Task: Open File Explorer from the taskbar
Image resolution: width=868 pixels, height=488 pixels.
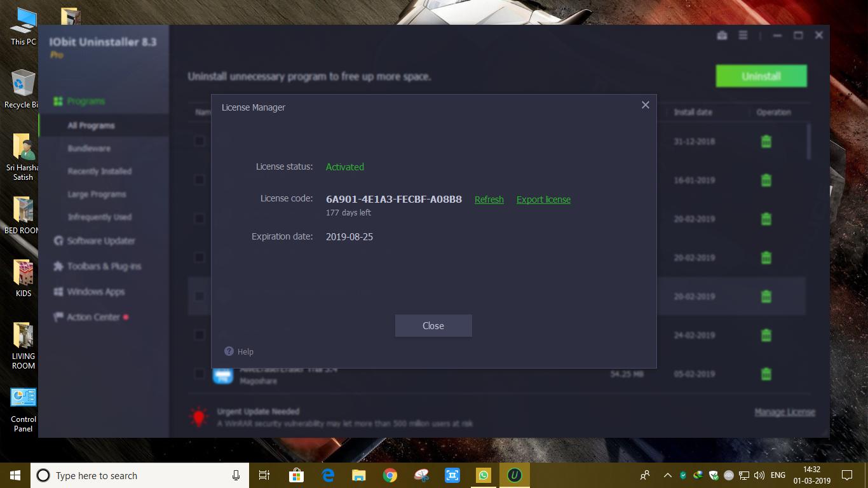Action: pos(359,475)
